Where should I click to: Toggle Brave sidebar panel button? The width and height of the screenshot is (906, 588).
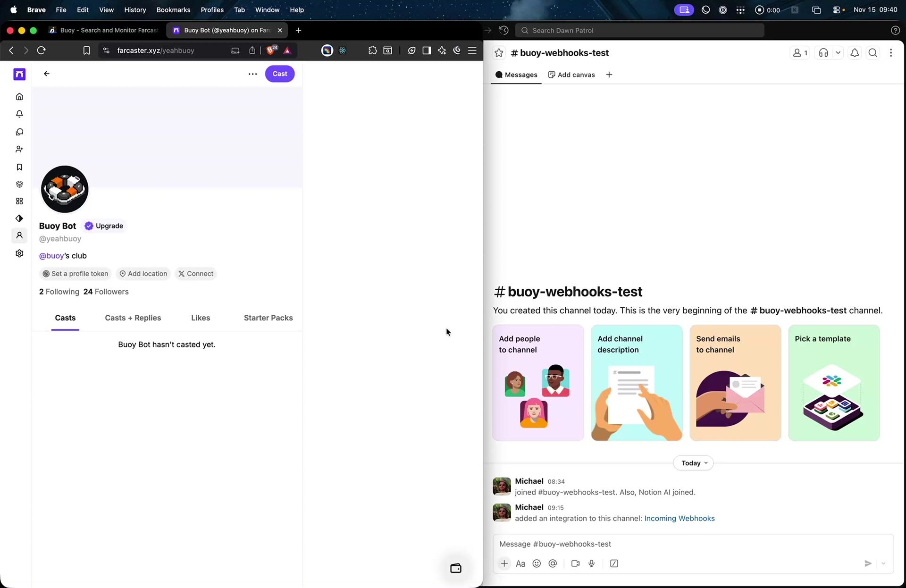427,50
